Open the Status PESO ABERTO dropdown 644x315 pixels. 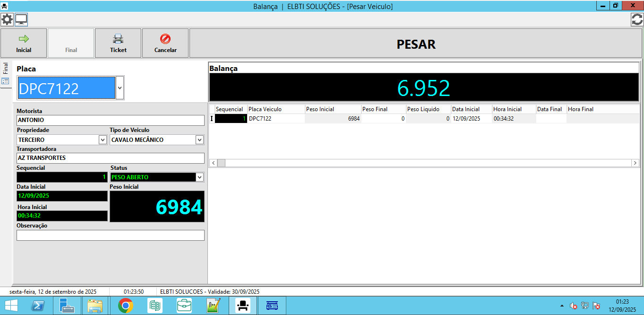(199, 177)
